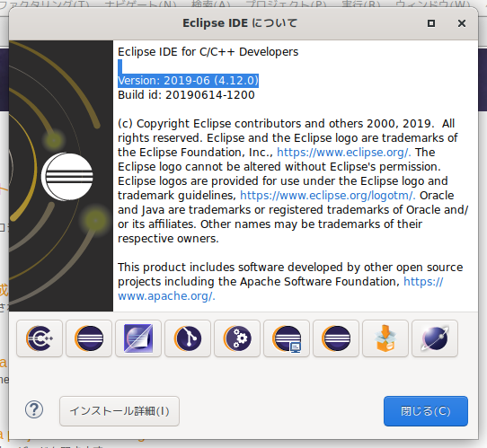Click the インストール詳細(I) button
The image size is (487, 448).
pos(120,411)
